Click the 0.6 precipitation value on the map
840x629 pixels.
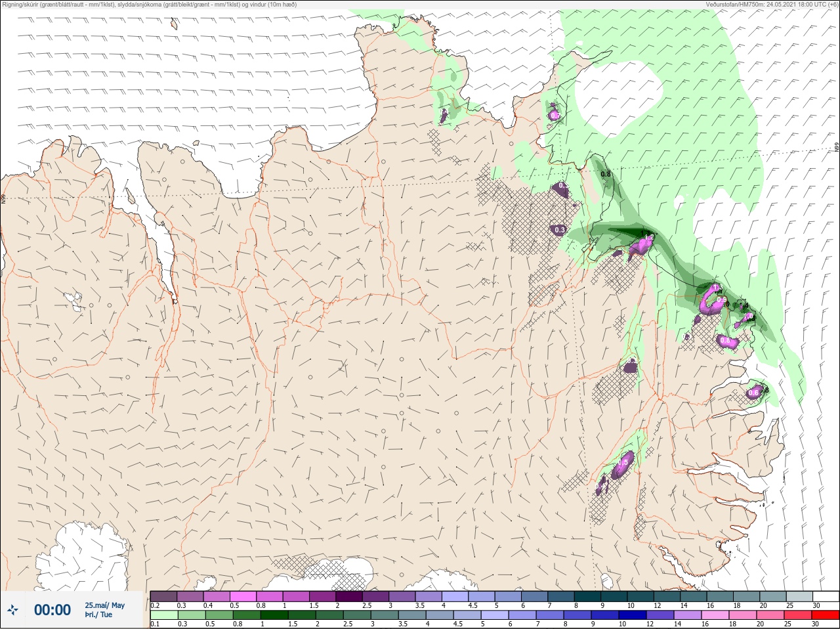pos(753,393)
